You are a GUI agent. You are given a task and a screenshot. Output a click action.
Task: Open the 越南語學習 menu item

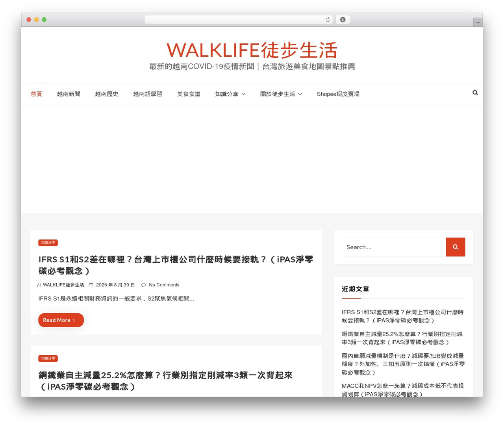click(x=148, y=94)
